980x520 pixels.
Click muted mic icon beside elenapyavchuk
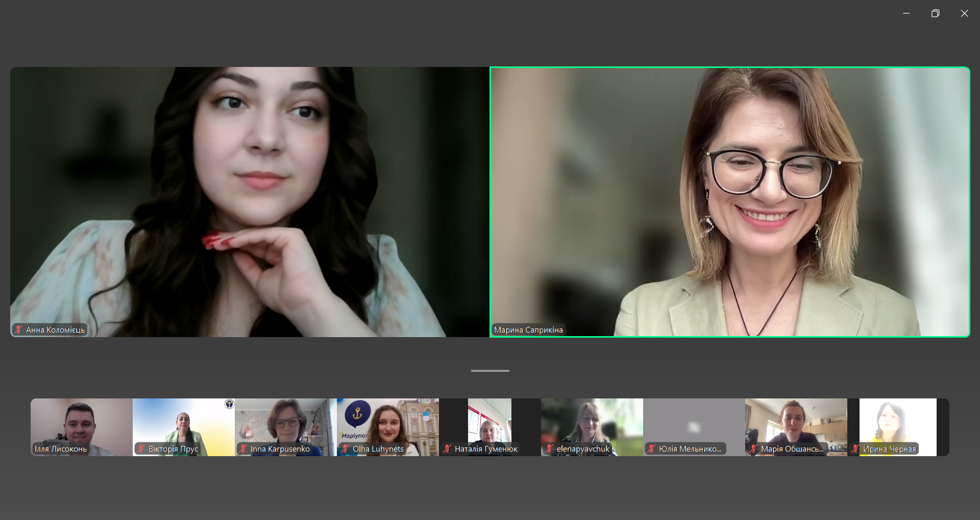[549, 449]
